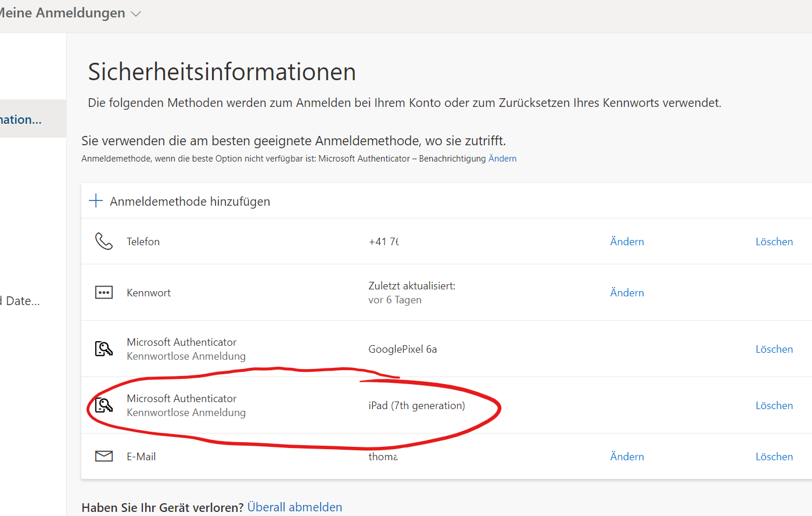Click Ändern for the E-Mail entry
Viewport: 812px width, 516px height.
coord(627,457)
